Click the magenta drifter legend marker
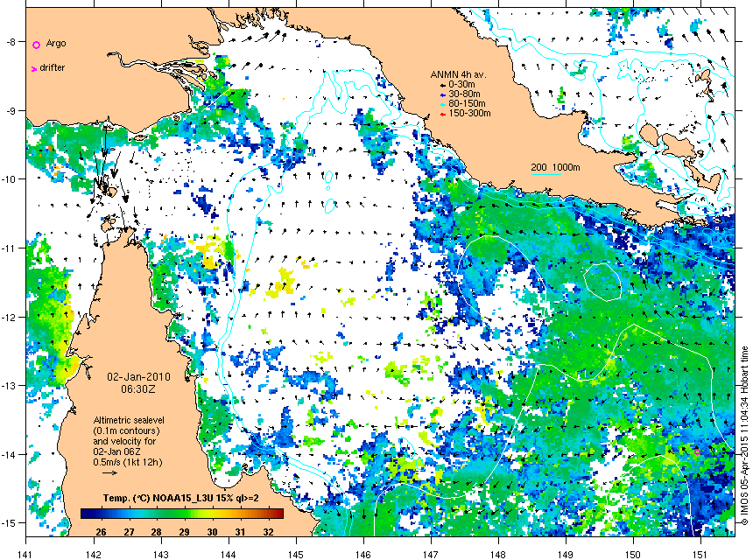 (33, 69)
